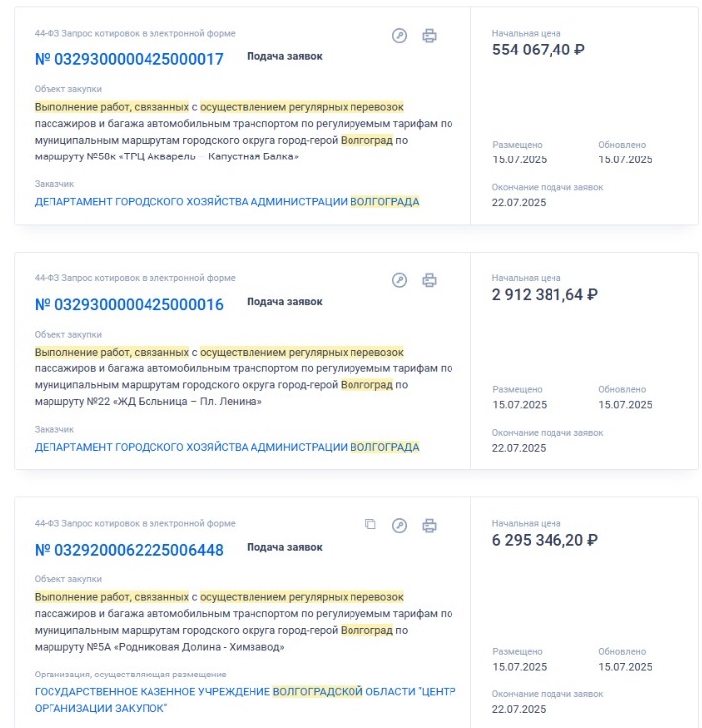Viewport: 702px width, 728px height.
Task: Open customer link in second purchase card
Action: (227, 447)
